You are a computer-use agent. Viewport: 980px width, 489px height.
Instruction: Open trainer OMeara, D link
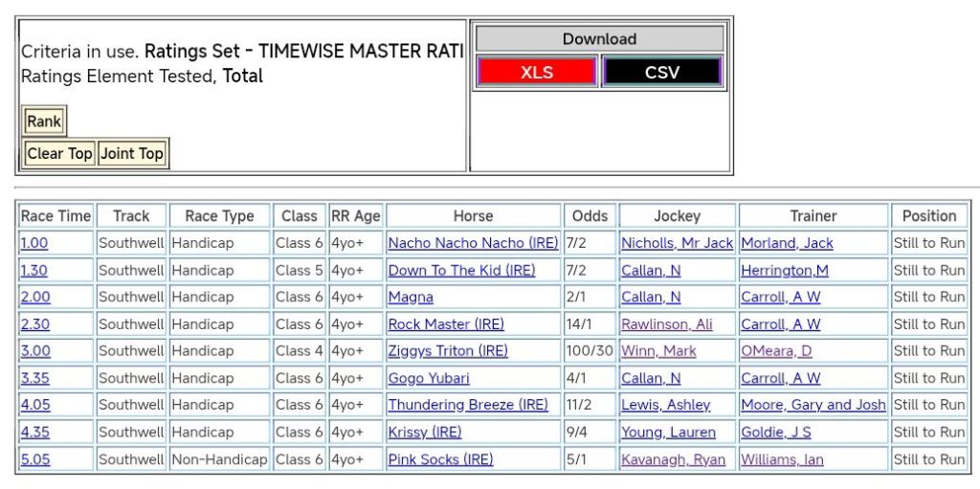click(x=776, y=351)
